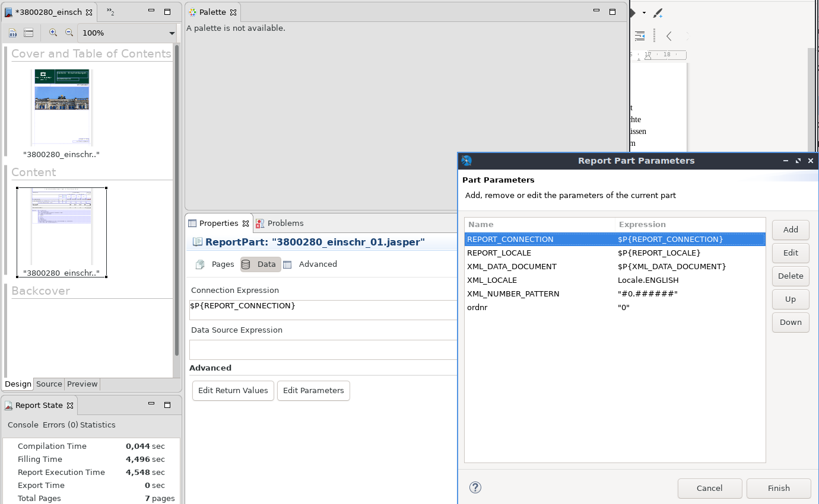Select the Palette tab
This screenshot has height=504, width=819.
pos(212,12)
